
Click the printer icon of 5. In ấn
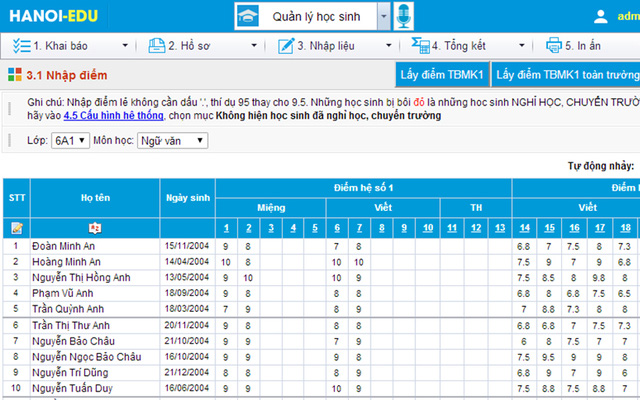[x=554, y=45]
